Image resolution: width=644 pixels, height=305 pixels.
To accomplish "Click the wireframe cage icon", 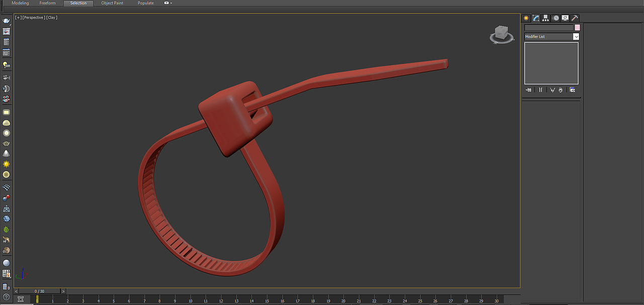I will click(6, 208).
